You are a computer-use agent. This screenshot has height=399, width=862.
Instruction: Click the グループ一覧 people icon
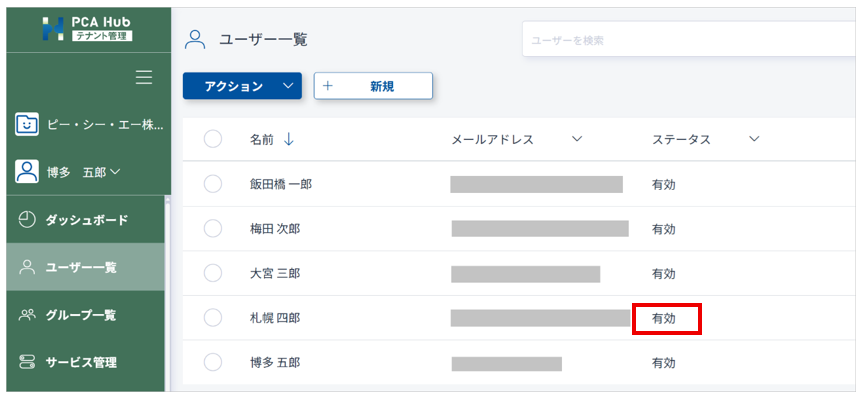pos(26,315)
